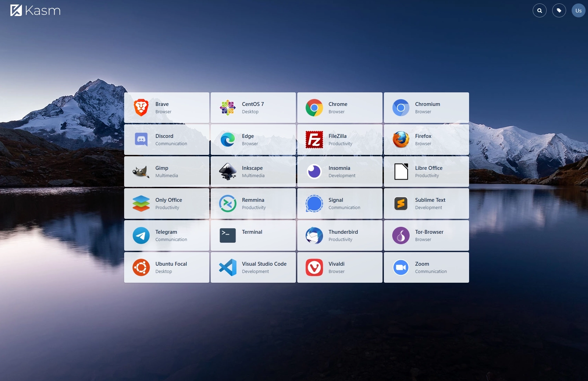Start the Chrome Browser workspace
The width and height of the screenshot is (588, 381).
pyautogui.click(x=340, y=108)
